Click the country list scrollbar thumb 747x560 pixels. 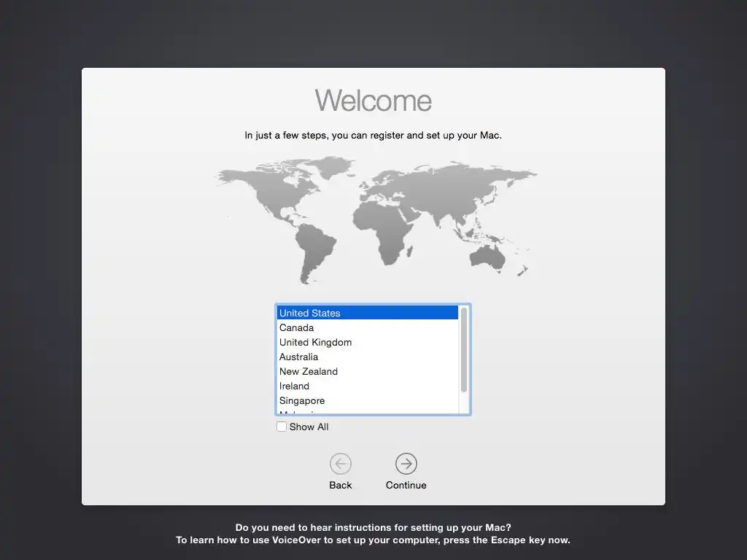coord(464,350)
